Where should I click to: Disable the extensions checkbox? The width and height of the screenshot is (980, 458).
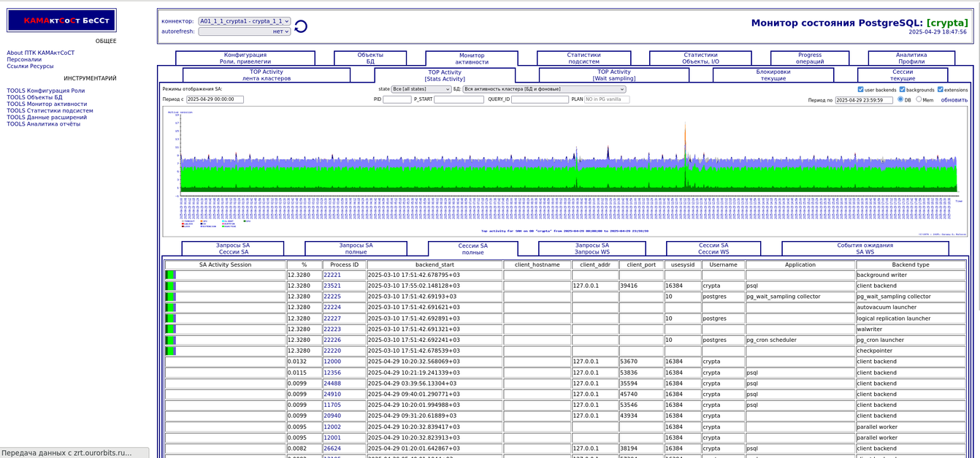coord(940,90)
